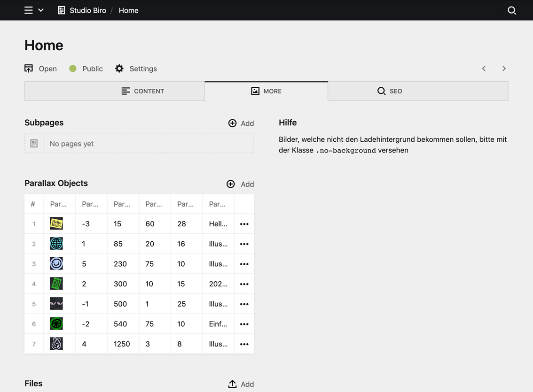This screenshot has height=392, width=533.
Task: Click the plus Add icon for Parallax Objects
Action: 230,184
